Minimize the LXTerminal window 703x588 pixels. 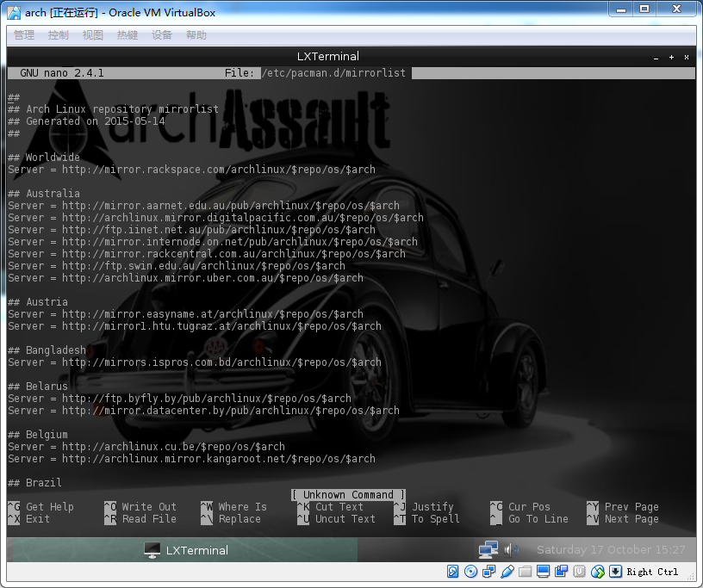click(656, 58)
